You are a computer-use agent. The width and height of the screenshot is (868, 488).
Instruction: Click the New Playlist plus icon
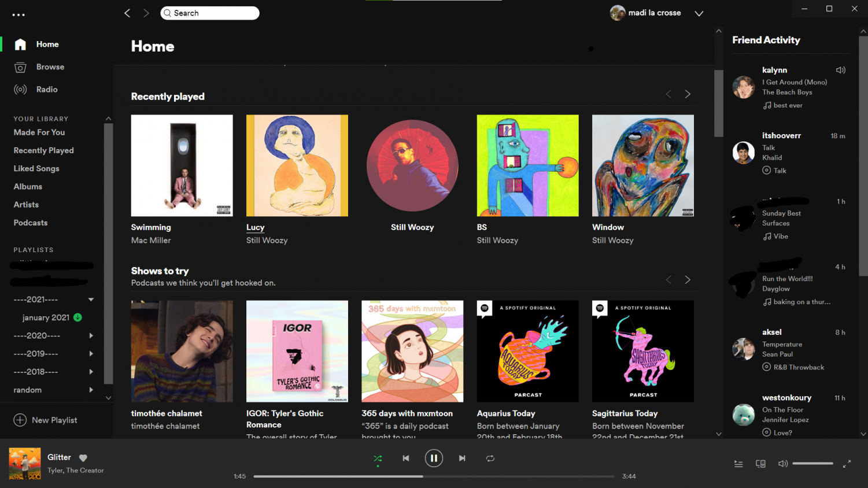(x=20, y=420)
